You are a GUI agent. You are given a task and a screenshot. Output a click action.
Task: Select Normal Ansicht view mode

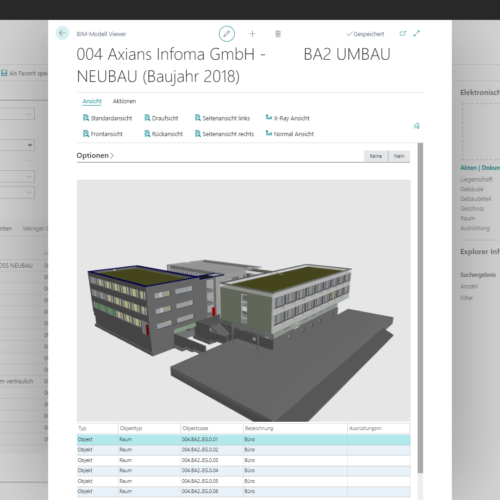290,134
